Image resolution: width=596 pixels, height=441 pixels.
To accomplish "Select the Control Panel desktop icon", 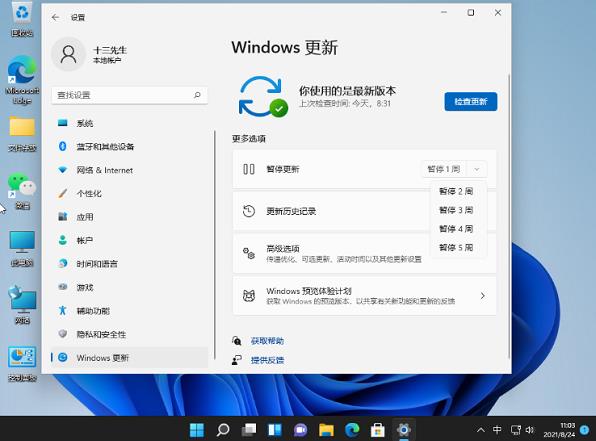I will pos(22,364).
